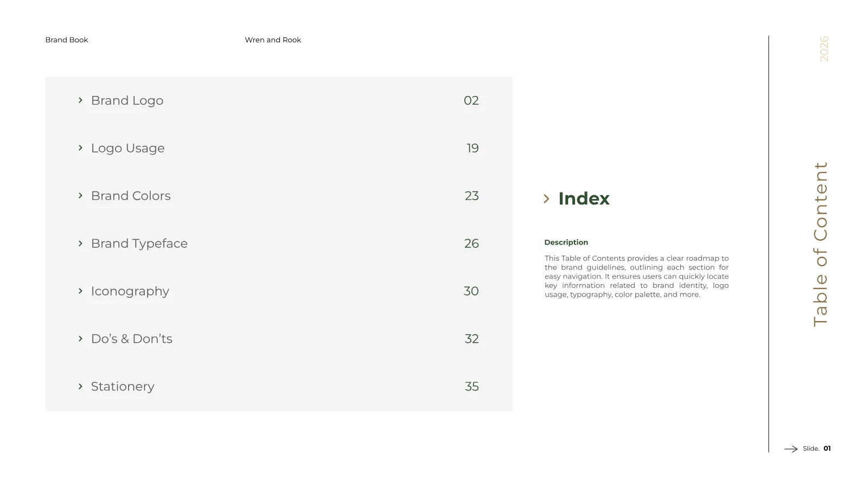The height and width of the screenshot is (488, 868).
Task: Click the Description label
Action: click(x=566, y=242)
